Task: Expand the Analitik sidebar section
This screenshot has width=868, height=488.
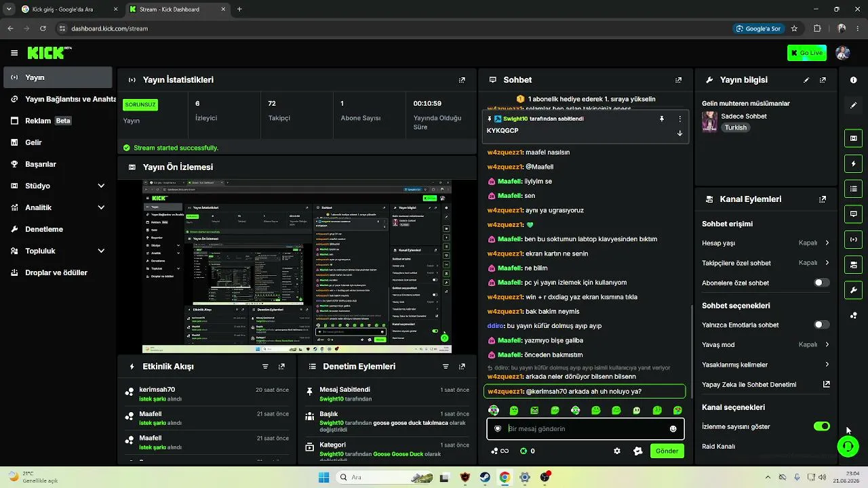Action: (58, 207)
